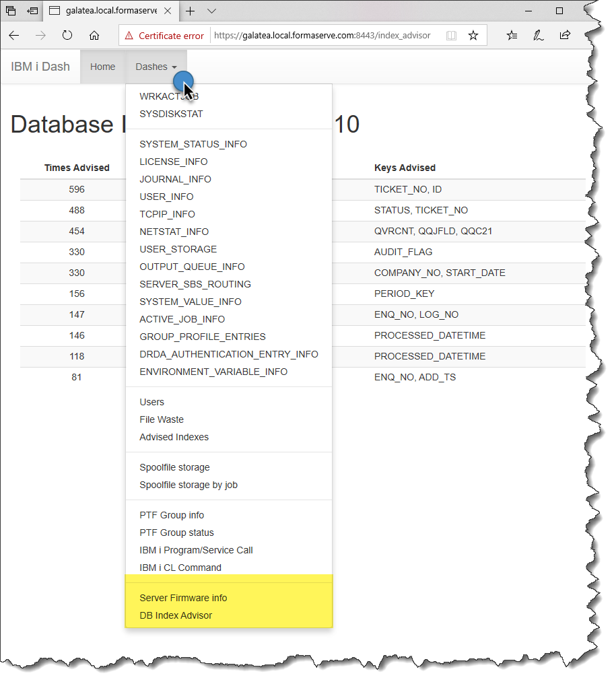616x684 pixels.
Task: Collapse the Dashes dropdown menu
Action: (156, 67)
